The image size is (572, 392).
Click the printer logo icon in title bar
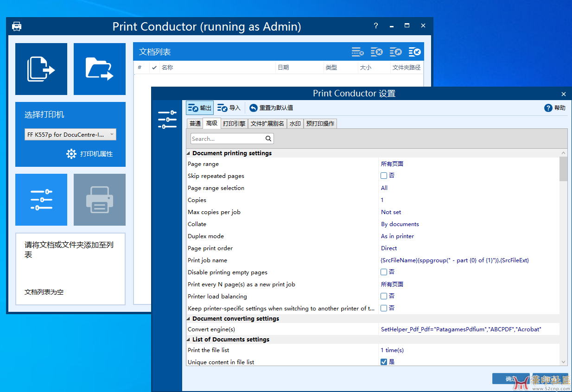point(17,26)
